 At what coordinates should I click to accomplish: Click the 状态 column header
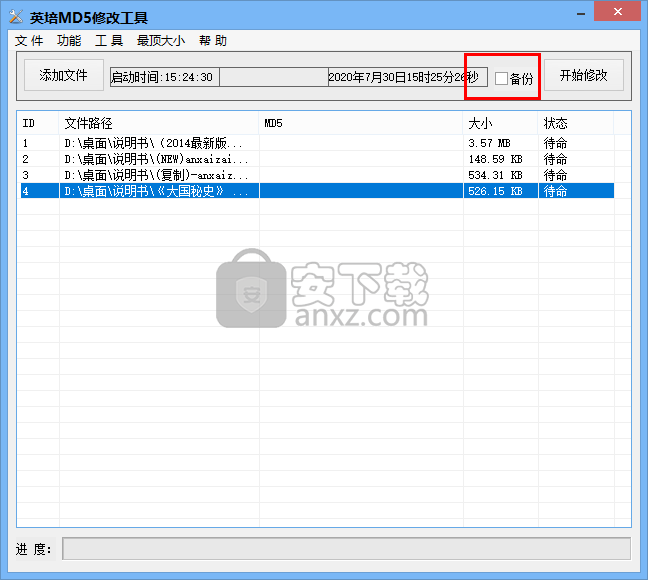(576, 123)
